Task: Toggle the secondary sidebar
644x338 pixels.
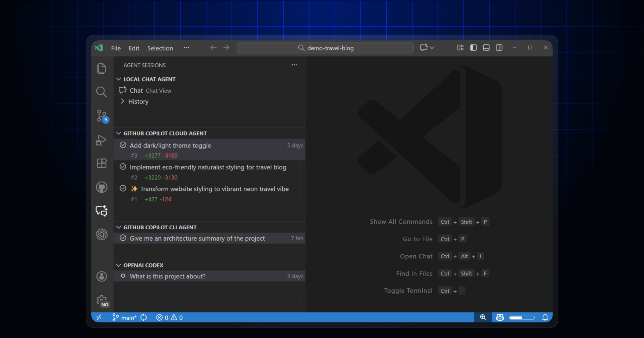Action: [499, 47]
